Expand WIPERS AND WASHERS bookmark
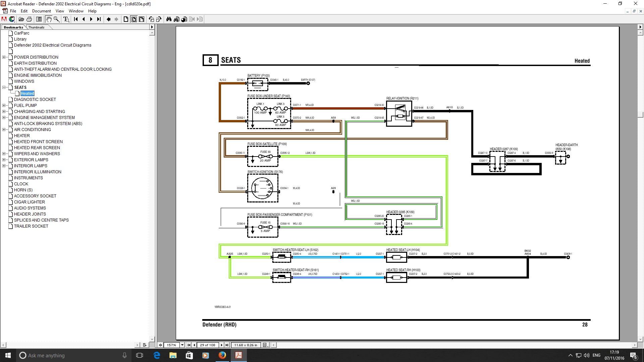Viewport: 644px width, 362px height. (x=4, y=154)
